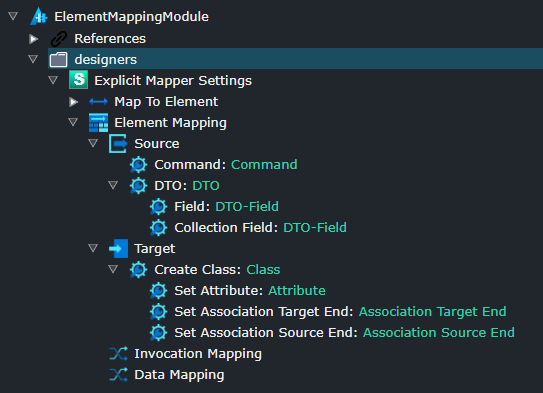Viewport: 543px width, 393px height.
Task: Collapse the DTO node
Action: [113, 185]
